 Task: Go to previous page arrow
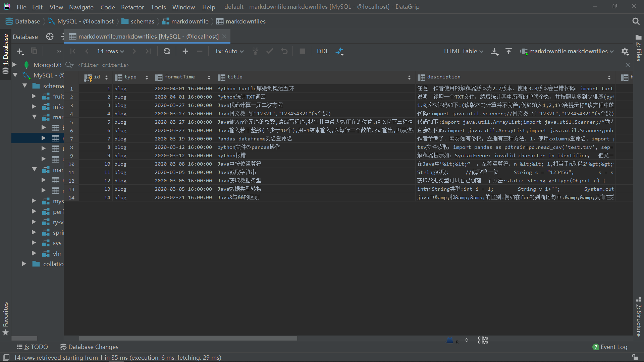pyautogui.click(x=87, y=51)
